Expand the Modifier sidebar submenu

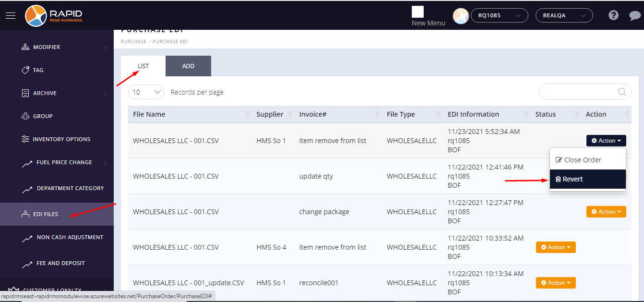[105, 47]
